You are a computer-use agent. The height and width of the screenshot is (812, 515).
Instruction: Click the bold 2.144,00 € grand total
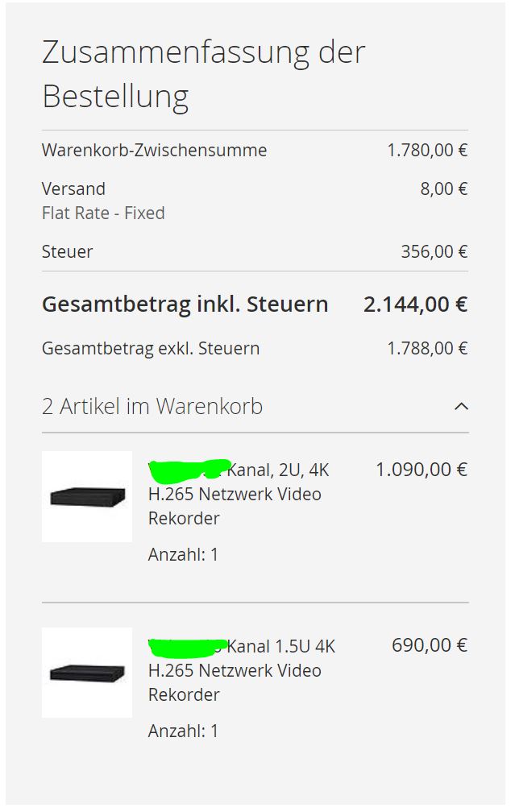point(415,304)
